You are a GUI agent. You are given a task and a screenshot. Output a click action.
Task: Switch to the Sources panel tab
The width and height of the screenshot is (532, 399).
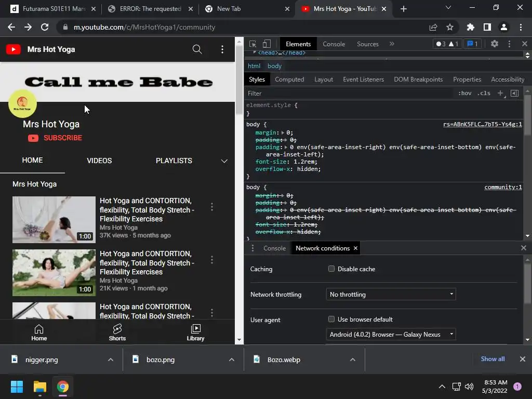[x=368, y=44]
